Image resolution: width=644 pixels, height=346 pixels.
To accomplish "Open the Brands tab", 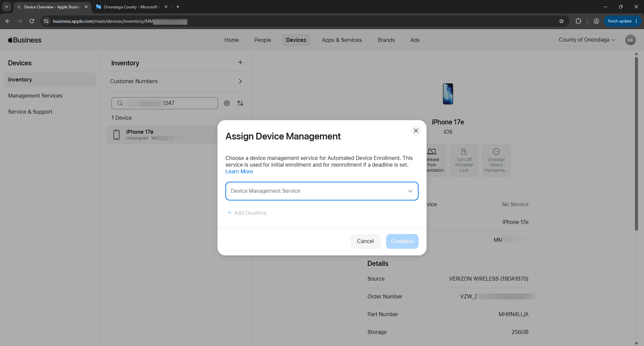I will pos(386,40).
